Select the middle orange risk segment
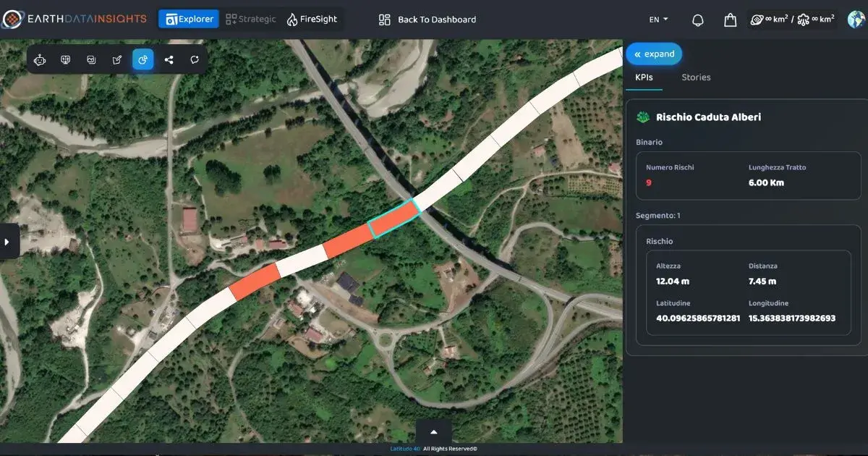Screen dimensions: 868x456 pyautogui.click(x=348, y=241)
